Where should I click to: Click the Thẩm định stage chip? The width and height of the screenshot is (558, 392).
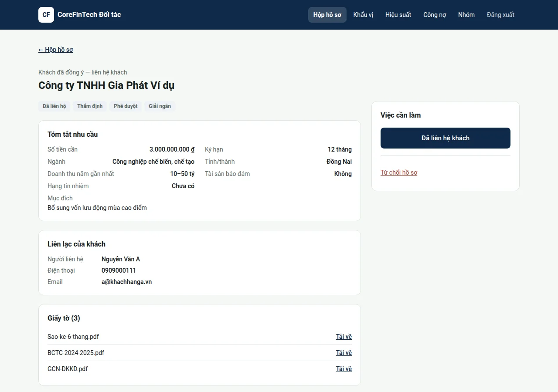90,106
